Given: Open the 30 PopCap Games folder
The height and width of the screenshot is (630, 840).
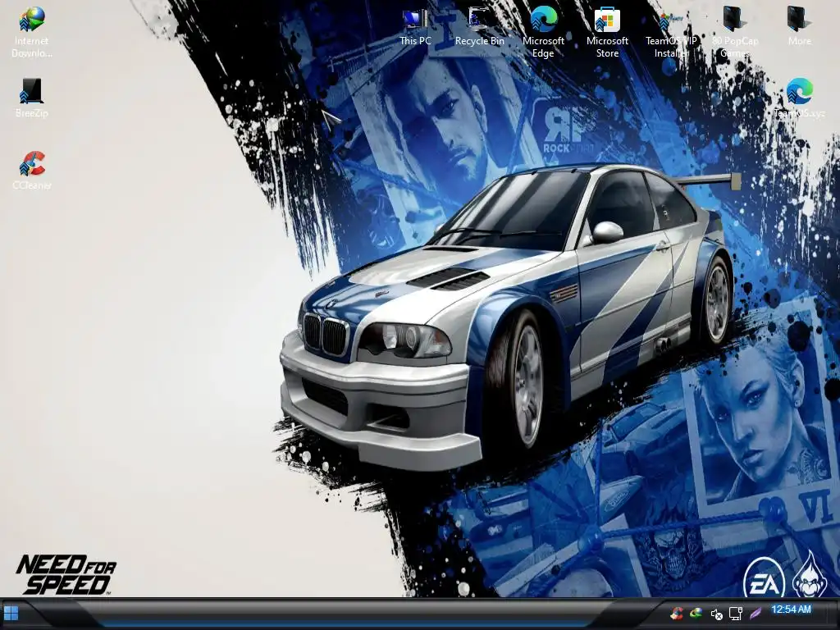Looking at the screenshot, I should pos(735,32).
